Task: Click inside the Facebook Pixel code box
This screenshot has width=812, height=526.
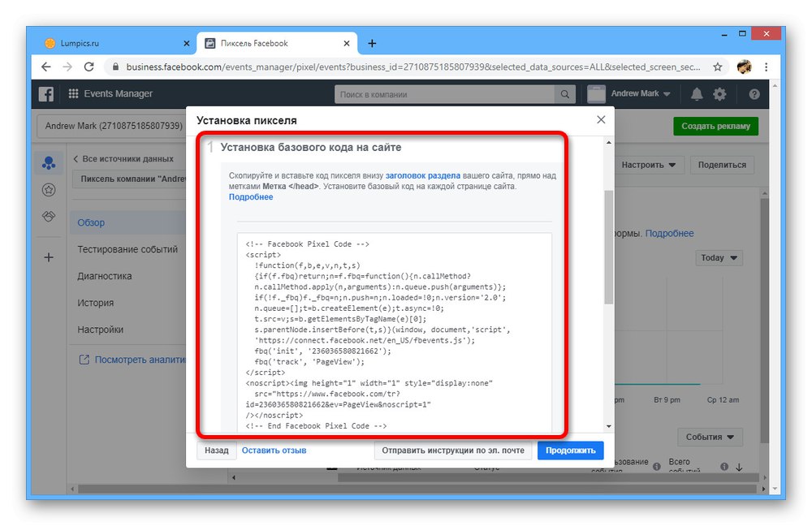Action: pyautogui.click(x=394, y=334)
